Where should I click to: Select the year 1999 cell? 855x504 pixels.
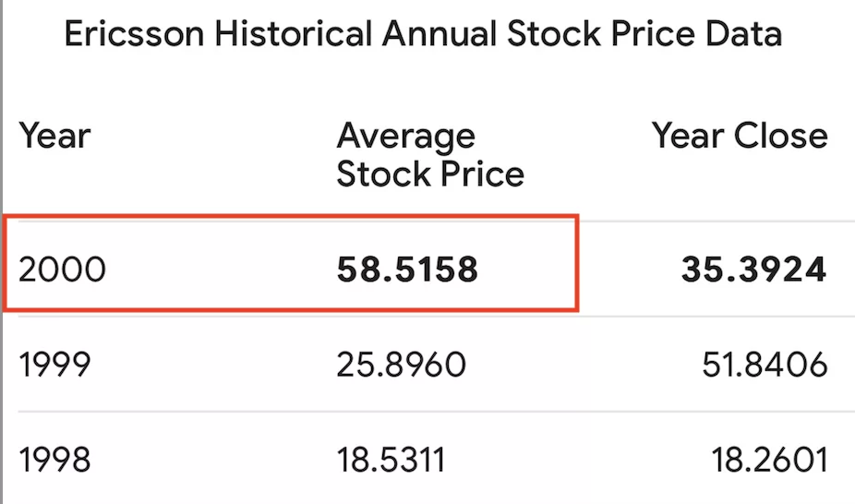pyautogui.click(x=55, y=365)
